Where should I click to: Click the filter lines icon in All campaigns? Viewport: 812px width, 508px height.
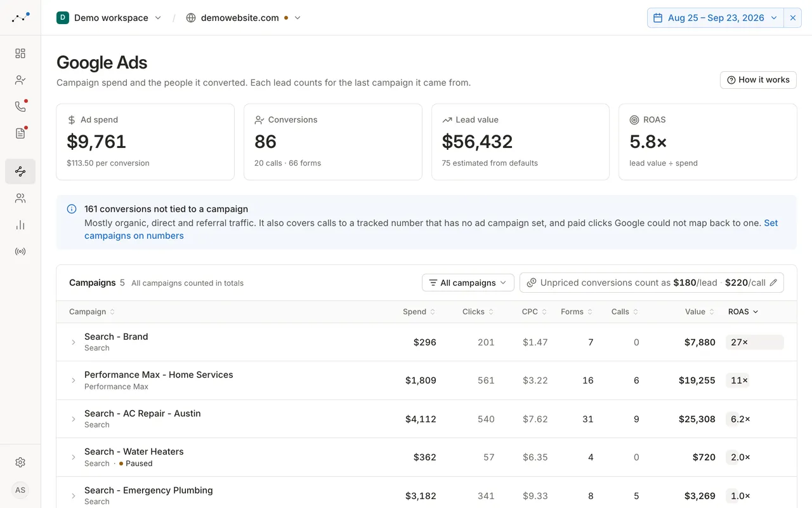coord(433,283)
